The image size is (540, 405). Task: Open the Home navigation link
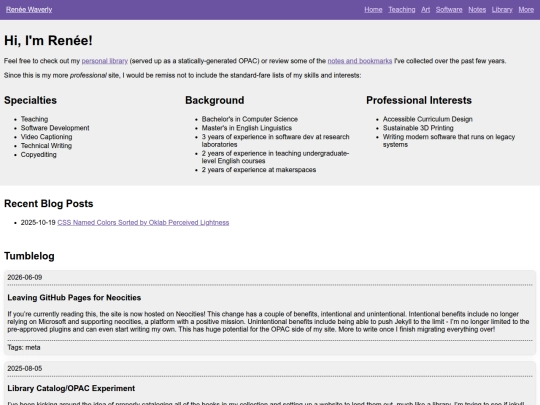point(373,10)
